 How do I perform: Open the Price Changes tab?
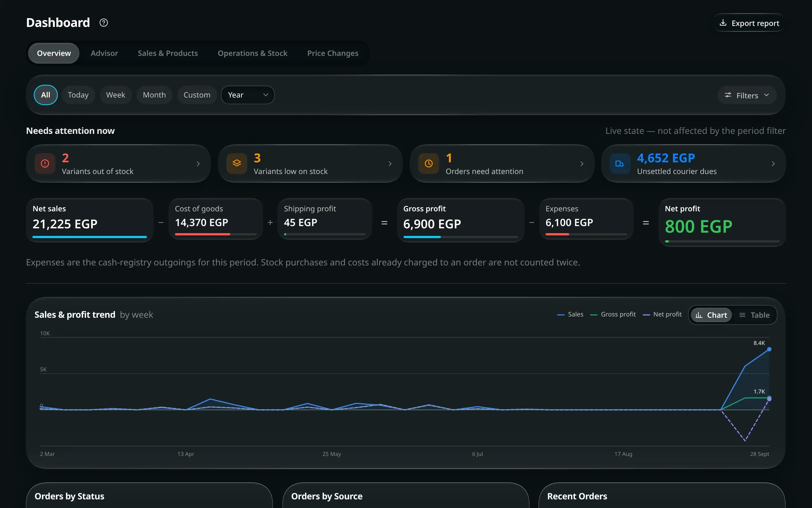333,53
